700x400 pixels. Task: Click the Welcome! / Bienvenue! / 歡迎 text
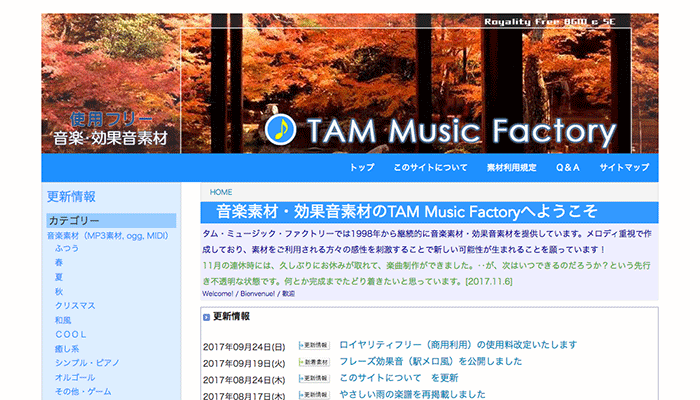[249, 294]
